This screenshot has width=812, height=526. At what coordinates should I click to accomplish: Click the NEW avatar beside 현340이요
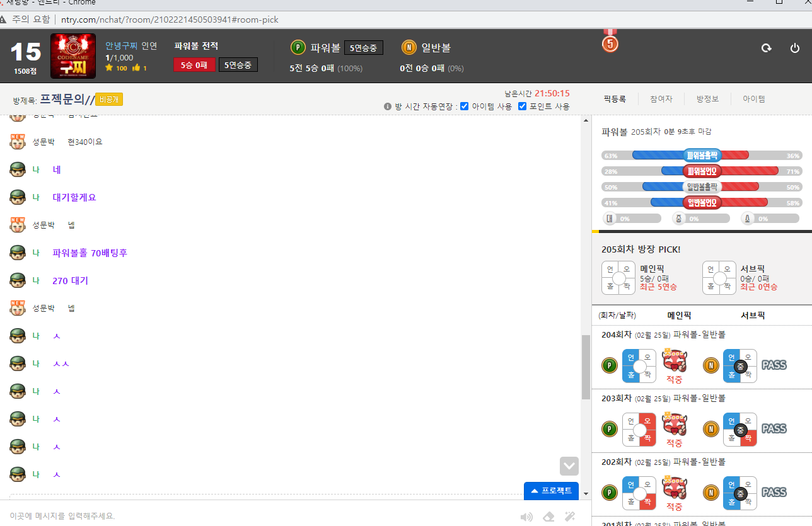(18, 142)
